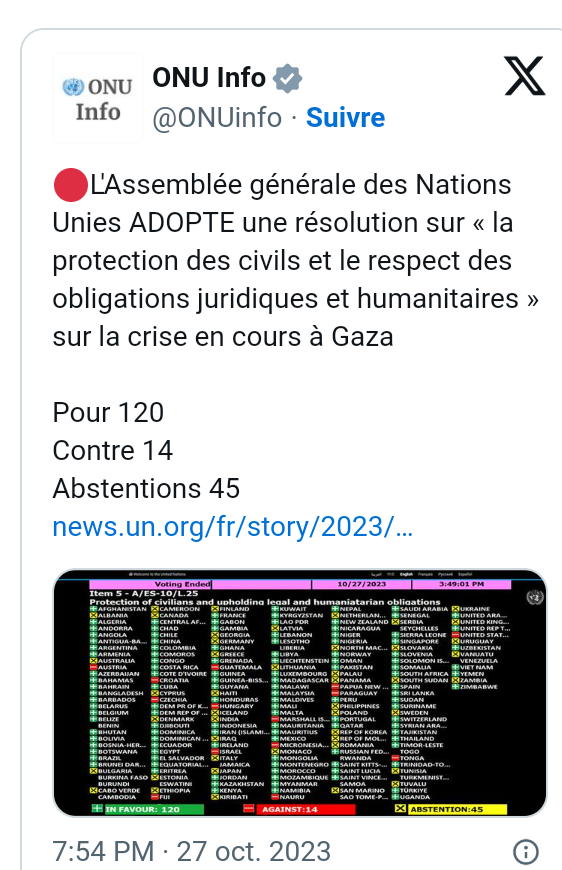Click the red minus icon beside AGAINST
The height and width of the screenshot is (870, 562).
pos(249,808)
